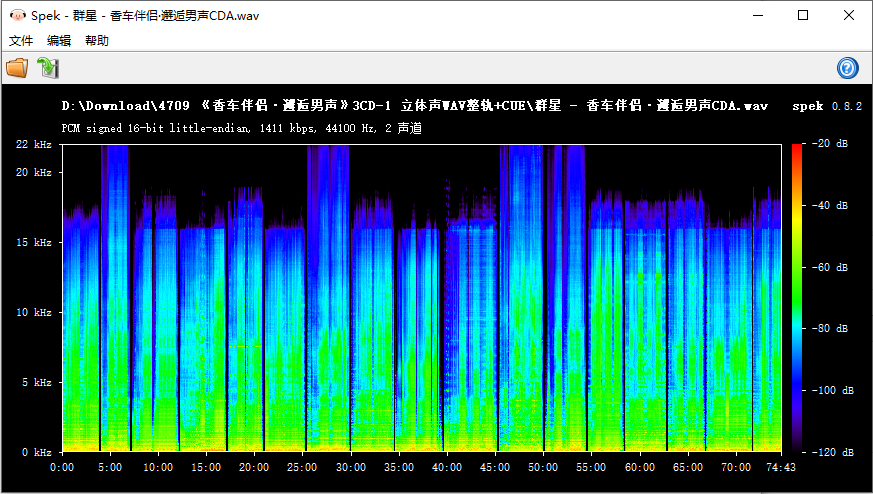This screenshot has width=873, height=494.
Task: Click the 65:00 time axis label
Action: tap(688, 467)
